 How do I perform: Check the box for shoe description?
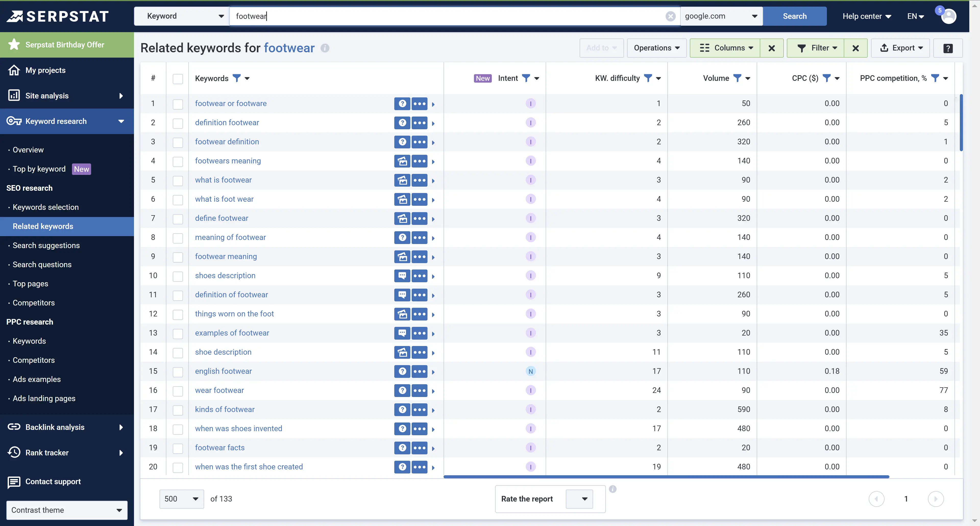coord(178,353)
